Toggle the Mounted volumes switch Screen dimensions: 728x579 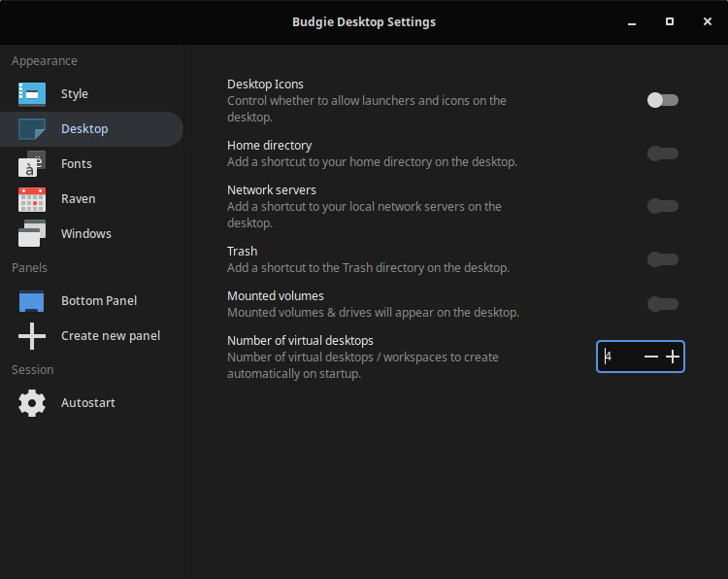point(663,304)
